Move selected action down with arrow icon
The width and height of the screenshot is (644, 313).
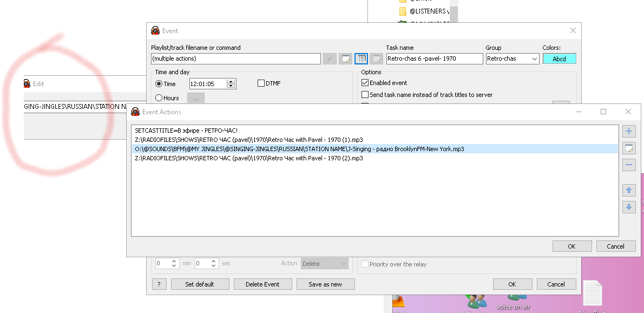(x=629, y=207)
